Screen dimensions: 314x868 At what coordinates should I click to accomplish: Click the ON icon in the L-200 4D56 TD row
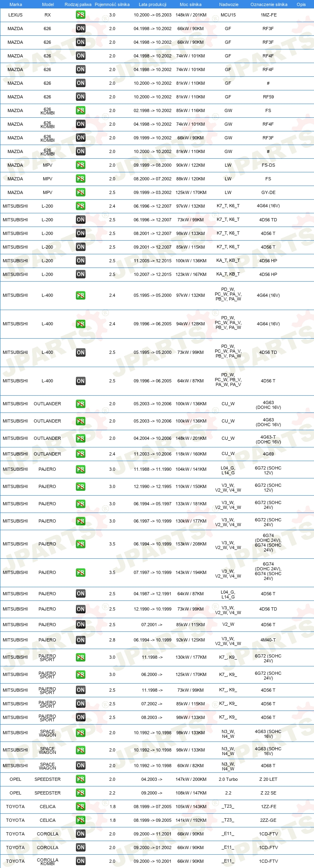tap(81, 220)
